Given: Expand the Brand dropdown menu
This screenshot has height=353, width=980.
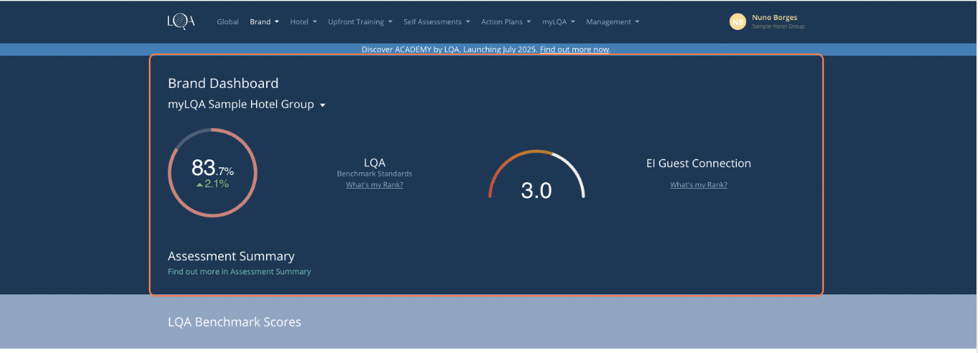Looking at the screenshot, I should click(264, 22).
